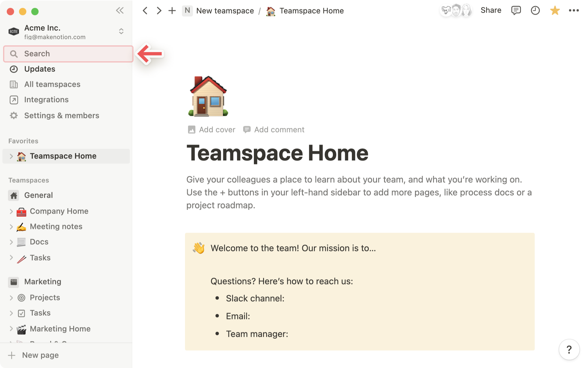Create a New page from sidebar bottom
588x368 pixels.
click(40, 355)
